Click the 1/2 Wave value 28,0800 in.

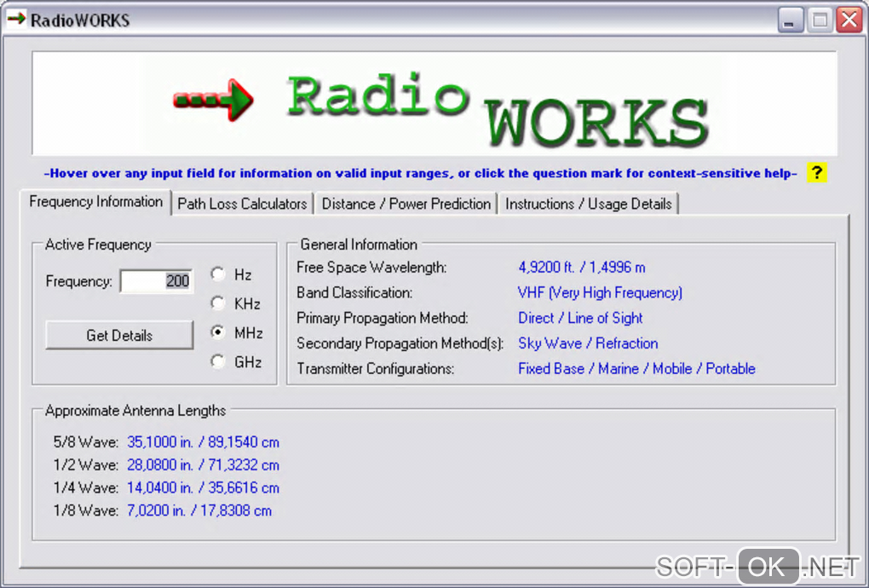pos(203,465)
